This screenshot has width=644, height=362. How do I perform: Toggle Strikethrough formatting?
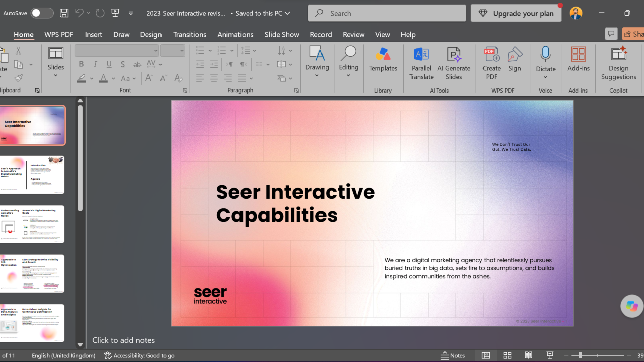[137, 64]
